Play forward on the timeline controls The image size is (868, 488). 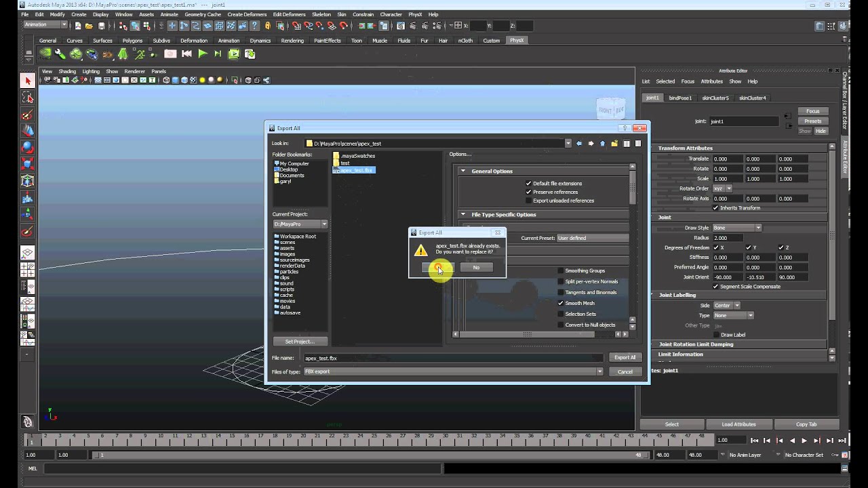804,441
